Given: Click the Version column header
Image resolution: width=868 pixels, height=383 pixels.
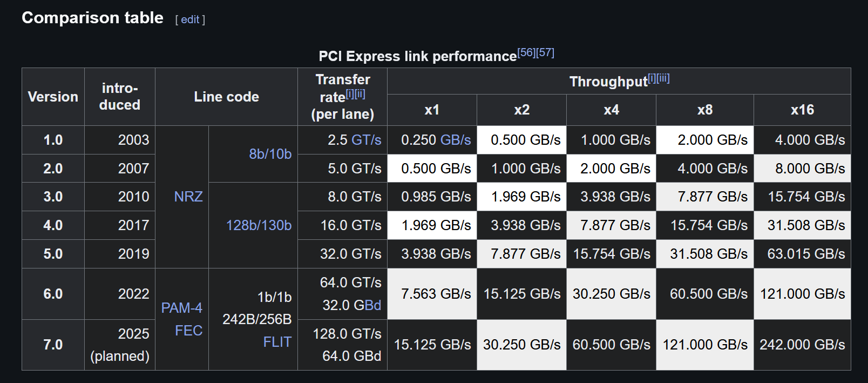Looking at the screenshot, I should coord(53,97).
